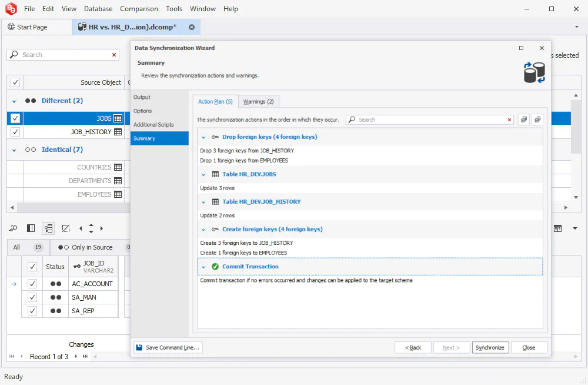Close the HR vs. HR_D document tab
588x385 pixels.
(192, 27)
